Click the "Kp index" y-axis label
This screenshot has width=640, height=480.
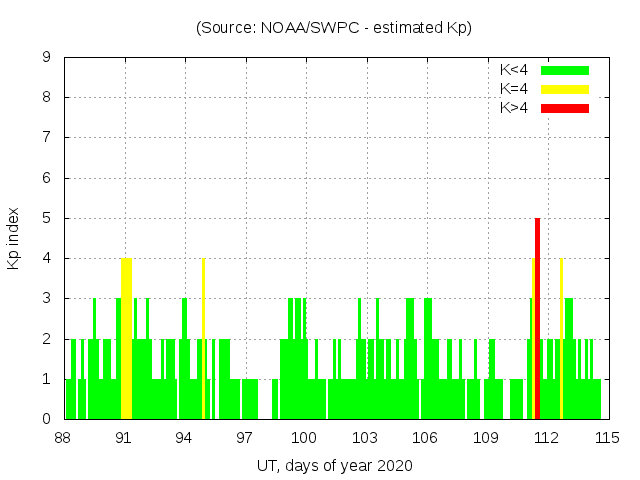14,238
